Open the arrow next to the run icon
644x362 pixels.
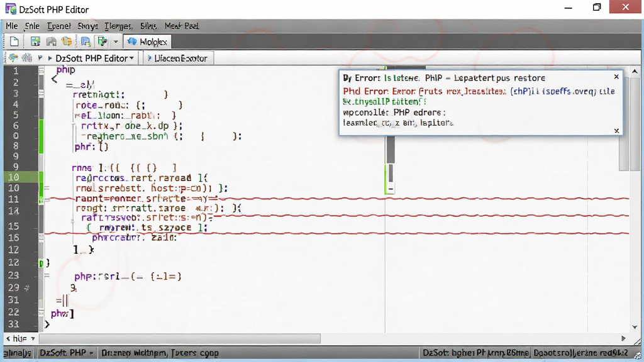tap(116, 42)
